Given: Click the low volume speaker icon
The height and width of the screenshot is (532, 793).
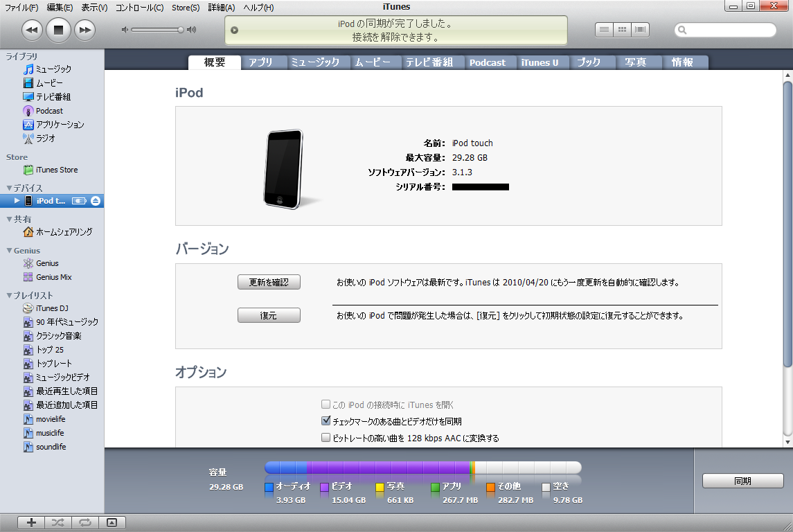Looking at the screenshot, I should tap(125, 30).
